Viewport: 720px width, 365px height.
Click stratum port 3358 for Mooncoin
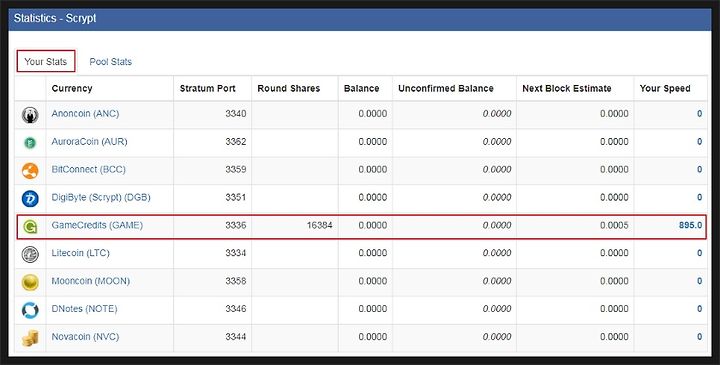(236, 281)
